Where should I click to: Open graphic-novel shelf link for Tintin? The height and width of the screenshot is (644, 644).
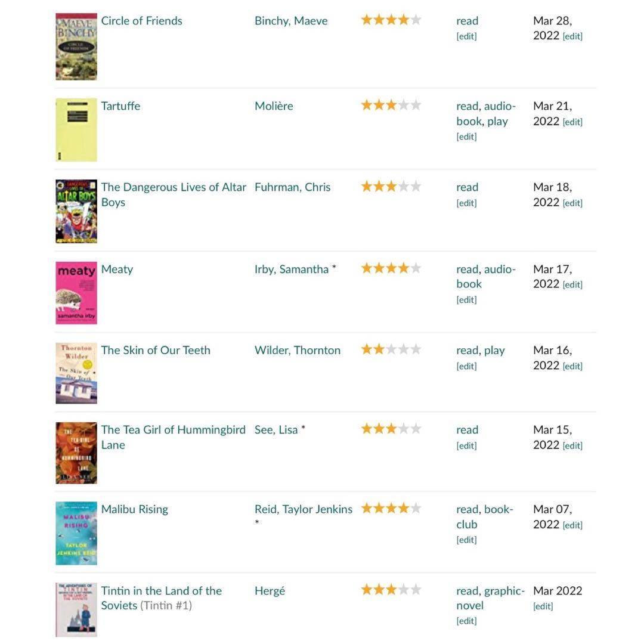click(504, 591)
